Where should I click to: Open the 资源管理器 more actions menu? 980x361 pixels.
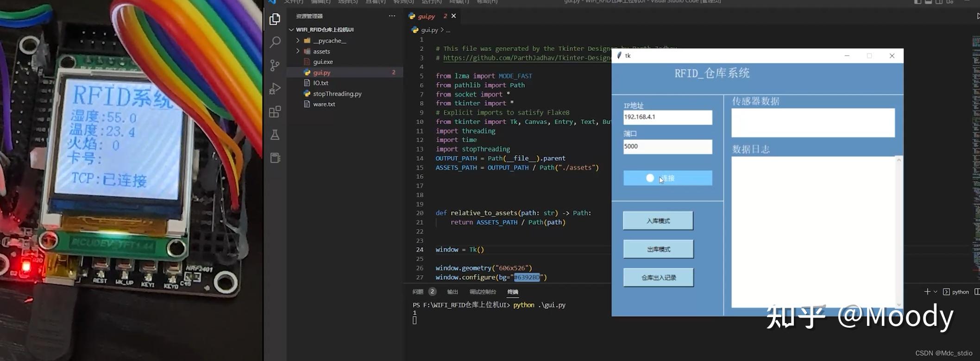coord(392,16)
